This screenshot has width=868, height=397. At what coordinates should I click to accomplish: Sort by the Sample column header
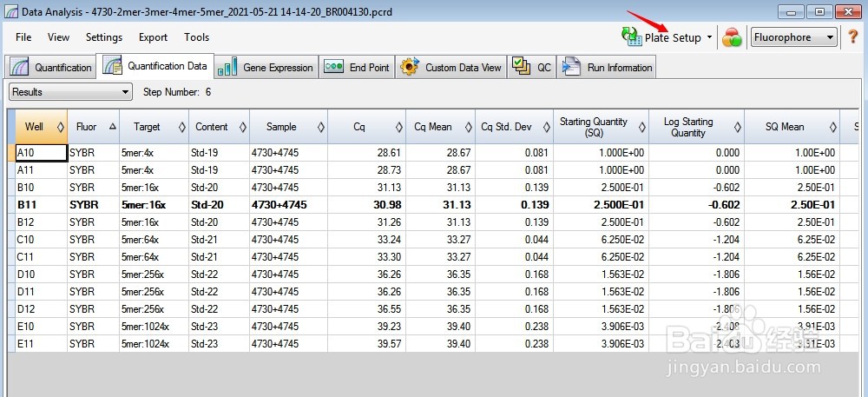click(288, 127)
